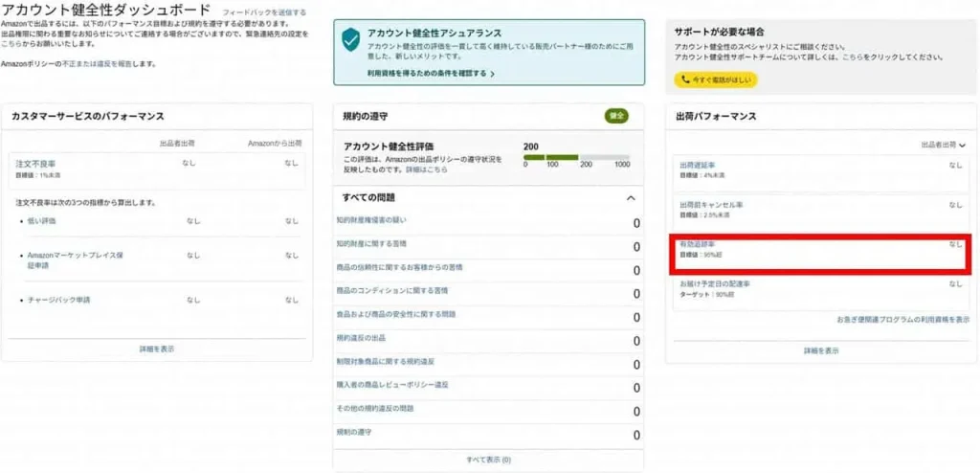Click the 0 count beside 知的財産権侵害の疑い
Screen dimensions: 980x473
tap(636, 224)
